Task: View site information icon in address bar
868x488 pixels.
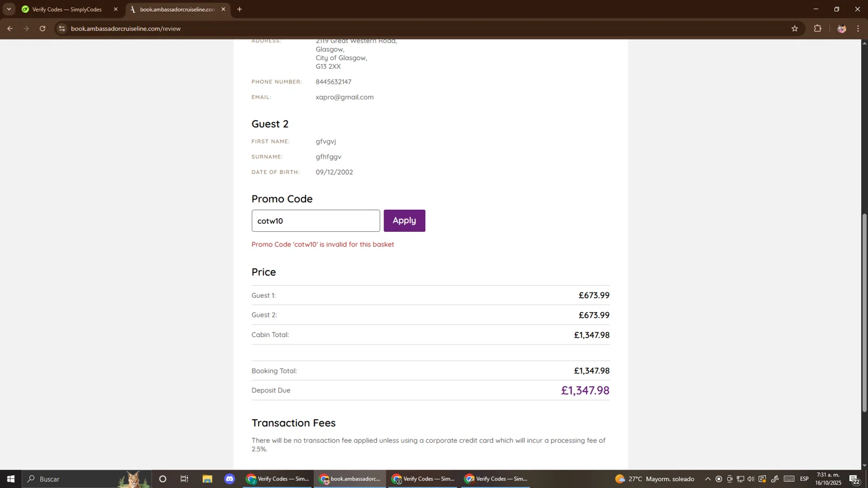Action: click(62, 28)
